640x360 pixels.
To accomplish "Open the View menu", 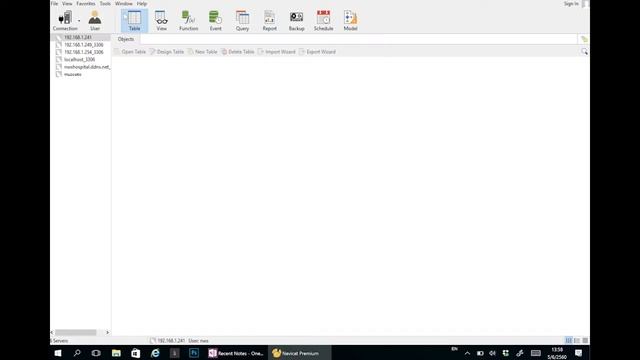I will pos(67,4).
